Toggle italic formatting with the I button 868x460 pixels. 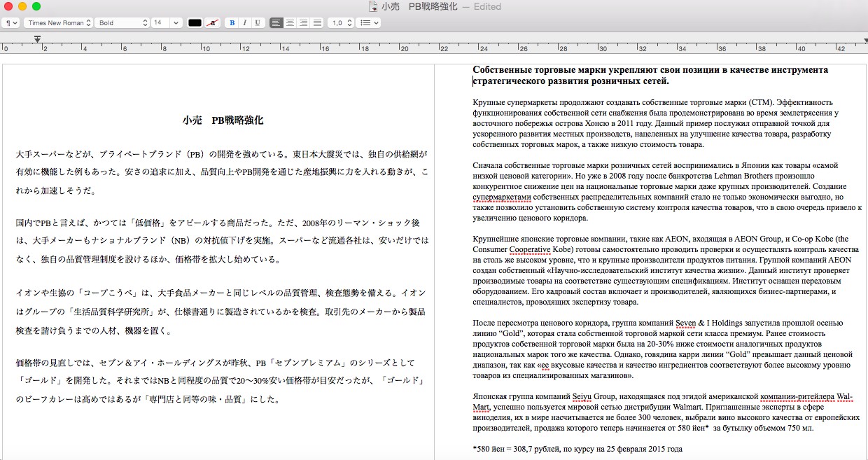click(x=244, y=22)
